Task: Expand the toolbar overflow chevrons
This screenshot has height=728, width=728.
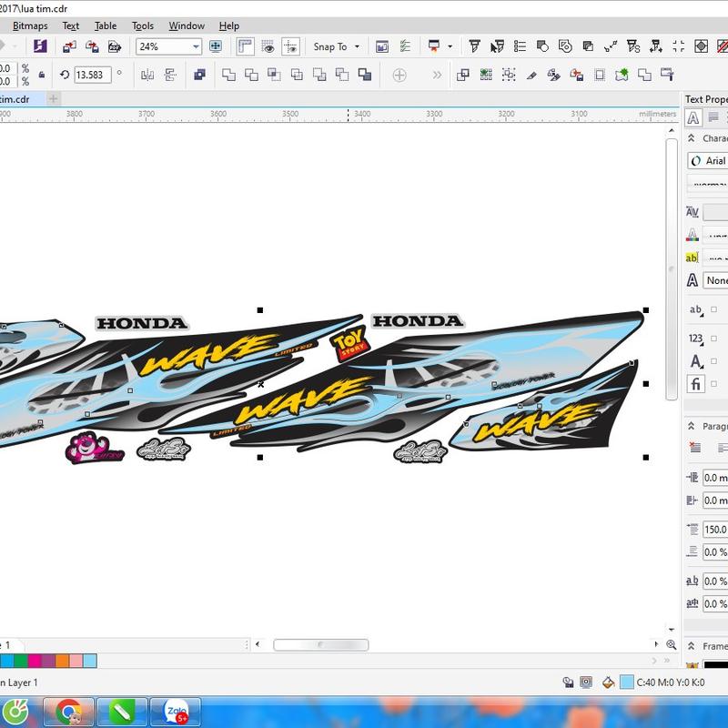Action: 437,75
